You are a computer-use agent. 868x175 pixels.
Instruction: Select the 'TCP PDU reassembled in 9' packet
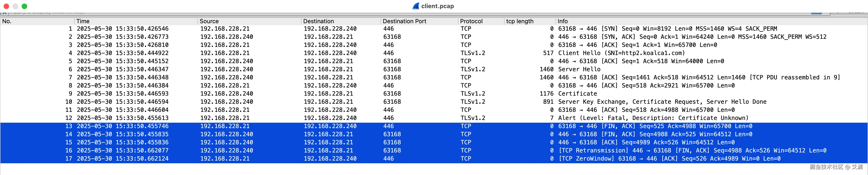click(434, 77)
